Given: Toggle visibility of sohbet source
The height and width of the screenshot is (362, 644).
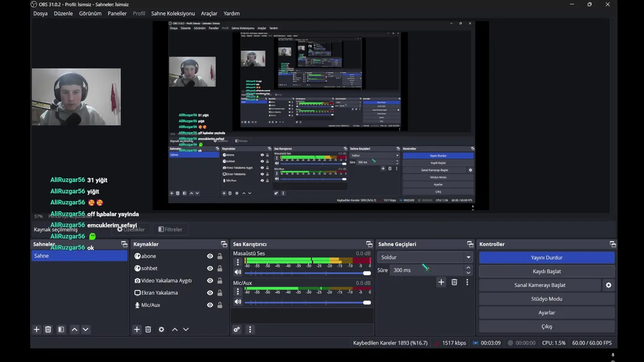Looking at the screenshot, I should click(210, 268).
